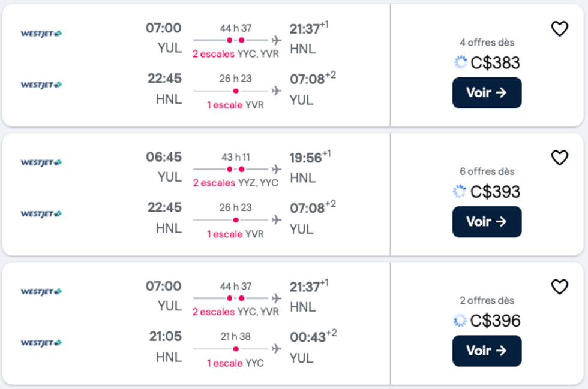Click '4 offres dès' text
This screenshot has height=389, width=588.
click(487, 43)
